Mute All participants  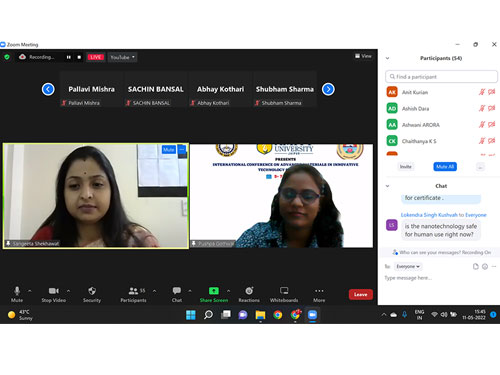point(445,167)
